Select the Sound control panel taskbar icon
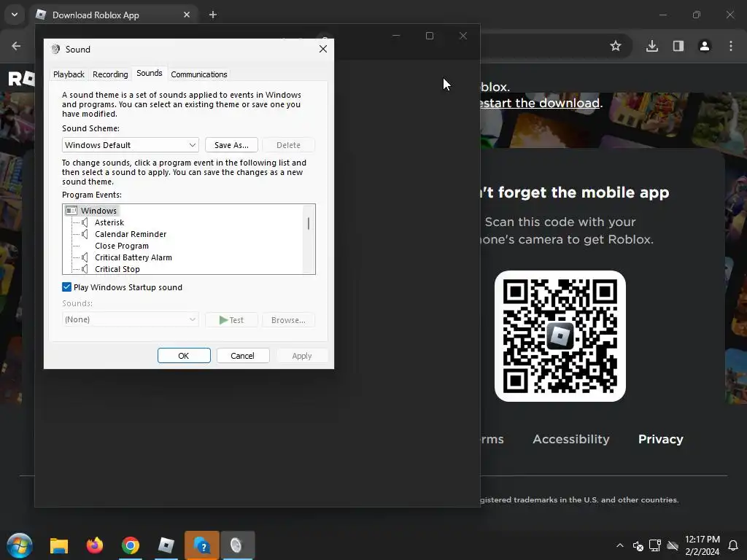The width and height of the screenshot is (747, 560). point(237,545)
